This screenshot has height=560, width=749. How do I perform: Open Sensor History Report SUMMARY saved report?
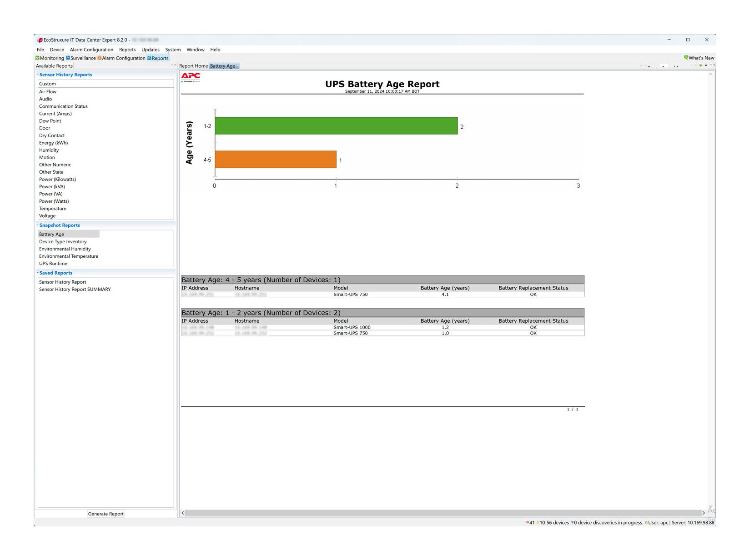75,290
